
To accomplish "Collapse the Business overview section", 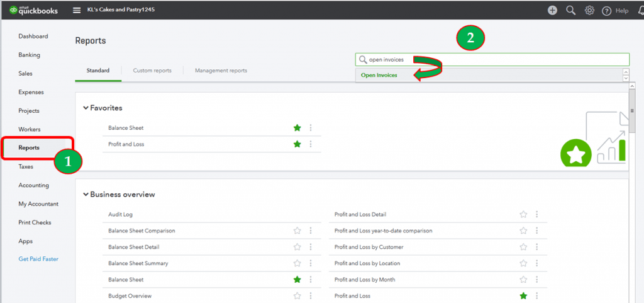I will 86,195.
